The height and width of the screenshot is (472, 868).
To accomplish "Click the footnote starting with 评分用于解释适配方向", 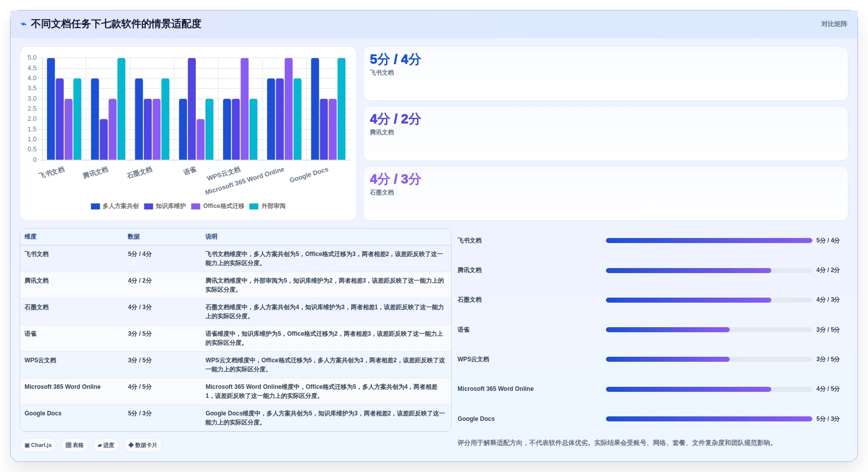I will (x=616, y=443).
